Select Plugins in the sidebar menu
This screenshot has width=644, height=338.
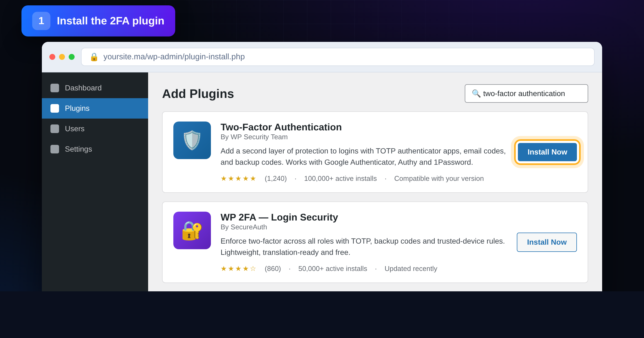coord(95,108)
